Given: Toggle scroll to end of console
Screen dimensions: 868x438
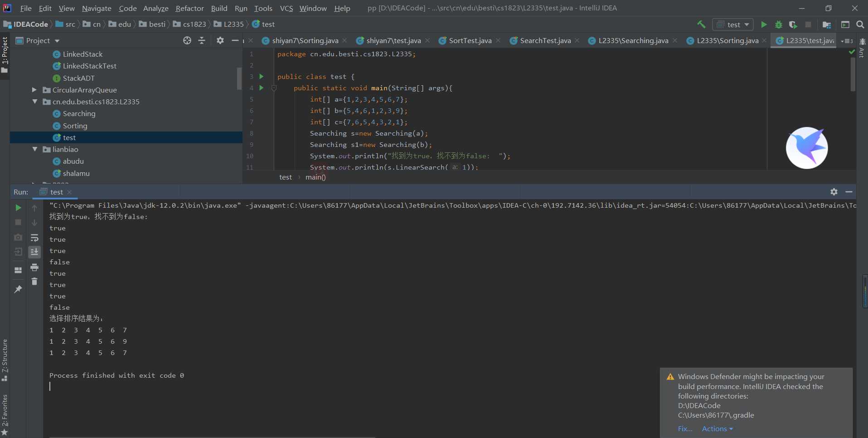Looking at the screenshot, I should click(x=34, y=252).
